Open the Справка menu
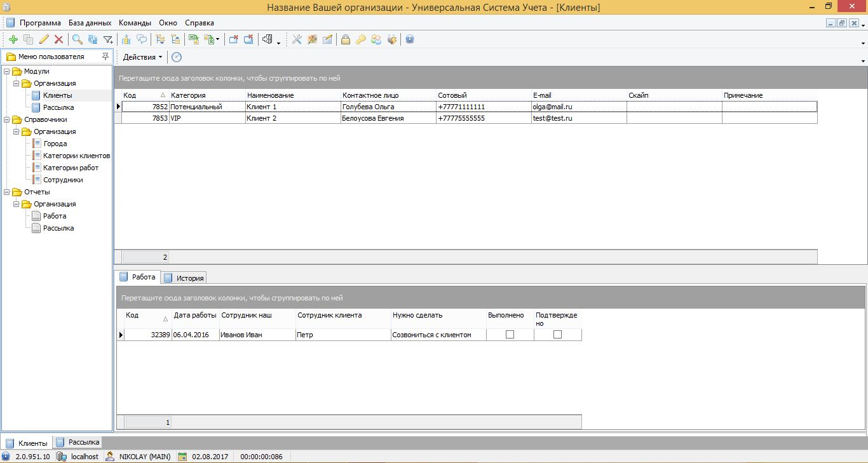Image resolution: width=868 pixels, height=463 pixels. click(x=200, y=23)
